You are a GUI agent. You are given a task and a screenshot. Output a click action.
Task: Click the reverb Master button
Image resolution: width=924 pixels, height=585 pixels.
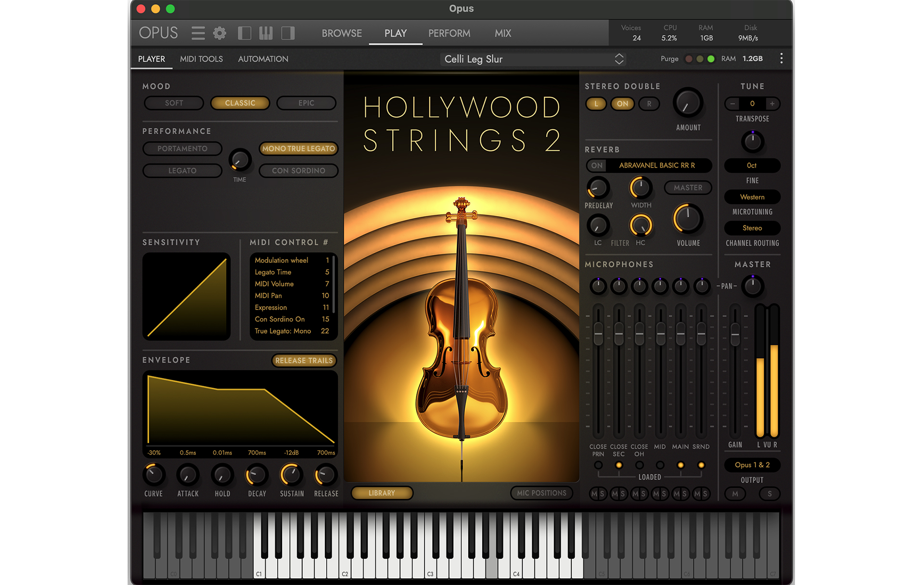coord(688,188)
